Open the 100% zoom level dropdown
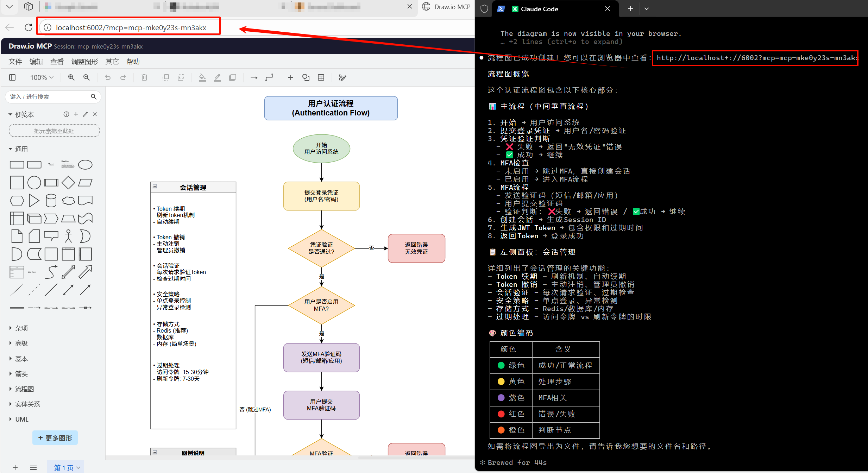The height and width of the screenshot is (473, 868). coord(41,77)
